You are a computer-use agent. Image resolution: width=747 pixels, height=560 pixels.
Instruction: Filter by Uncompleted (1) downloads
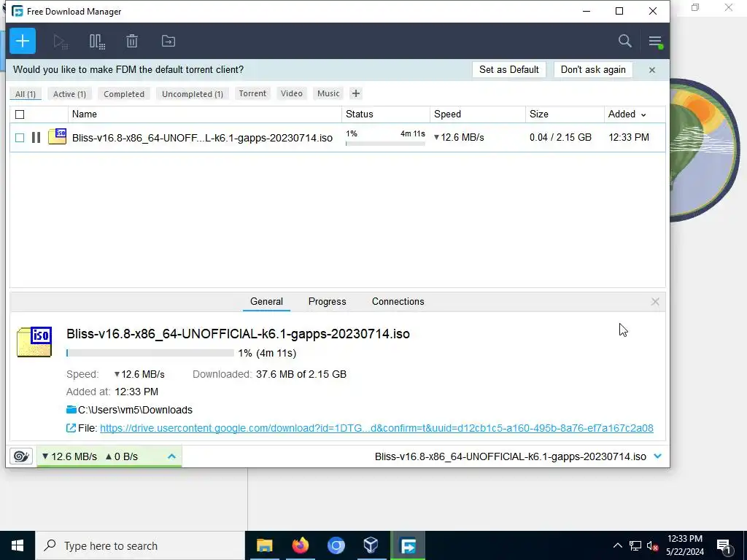click(x=193, y=94)
